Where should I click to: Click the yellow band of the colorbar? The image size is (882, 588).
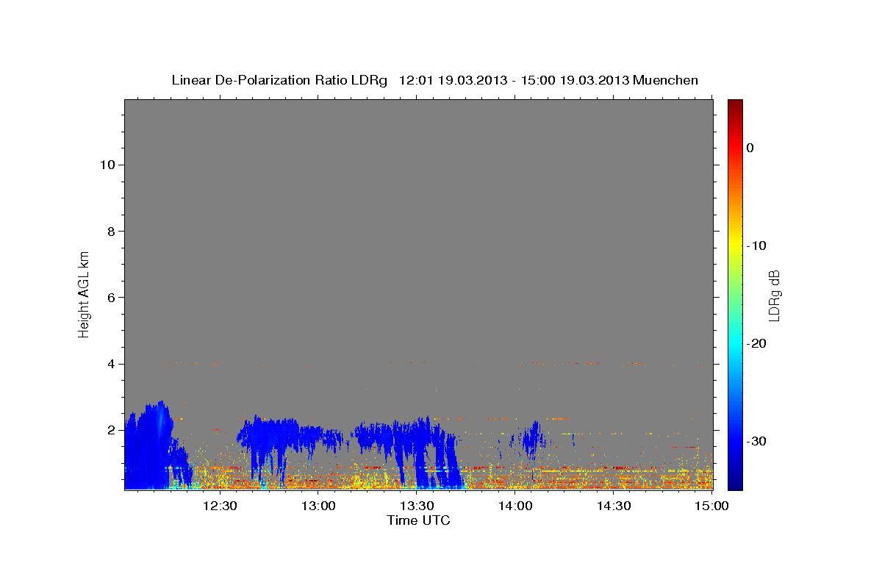click(735, 243)
